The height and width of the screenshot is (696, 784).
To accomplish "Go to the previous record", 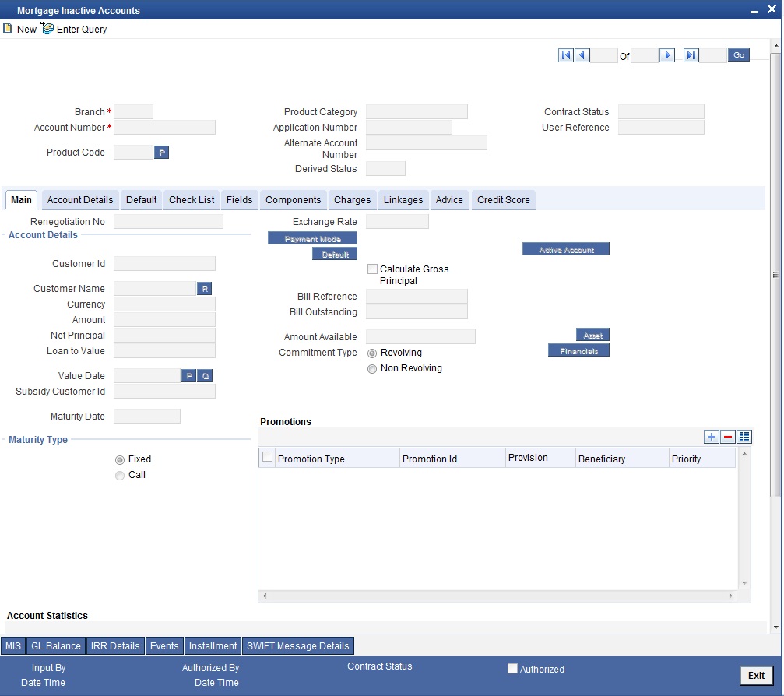I will coord(582,55).
